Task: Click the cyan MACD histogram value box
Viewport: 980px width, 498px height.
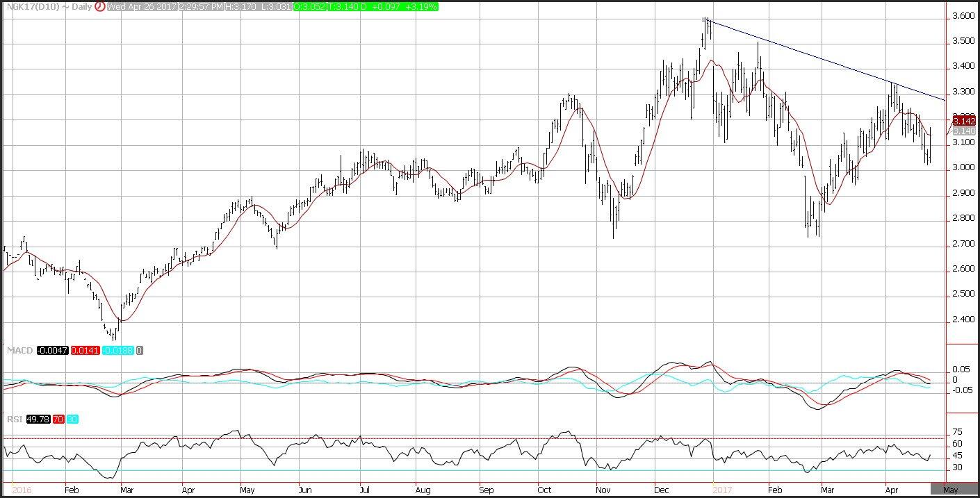Action: [x=117, y=351]
